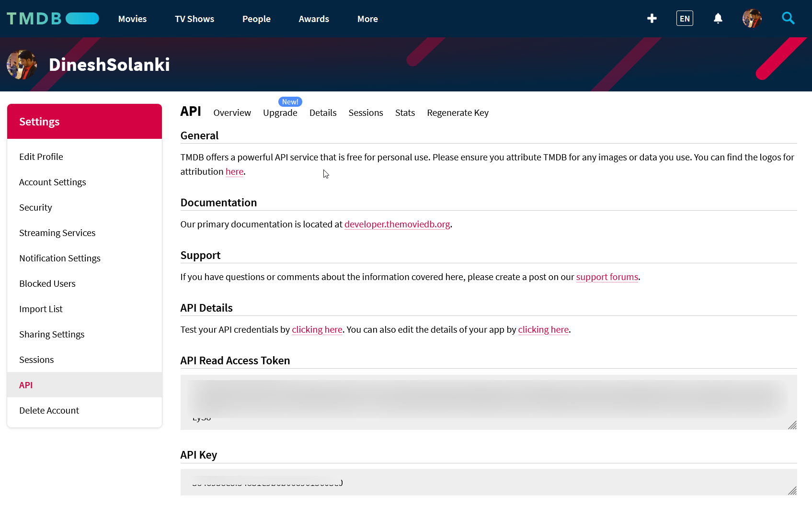Open the Awards menu
The image size is (812, 506).
tap(314, 19)
